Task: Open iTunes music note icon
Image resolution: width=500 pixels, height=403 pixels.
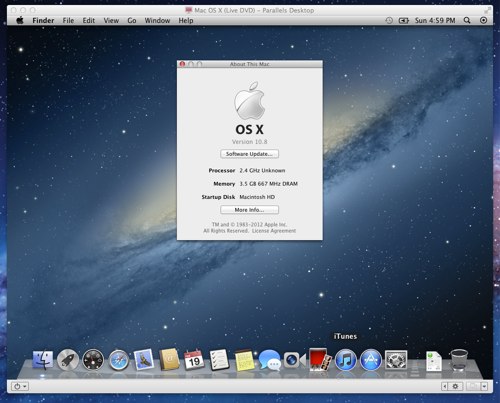Action: click(x=345, y=360)
